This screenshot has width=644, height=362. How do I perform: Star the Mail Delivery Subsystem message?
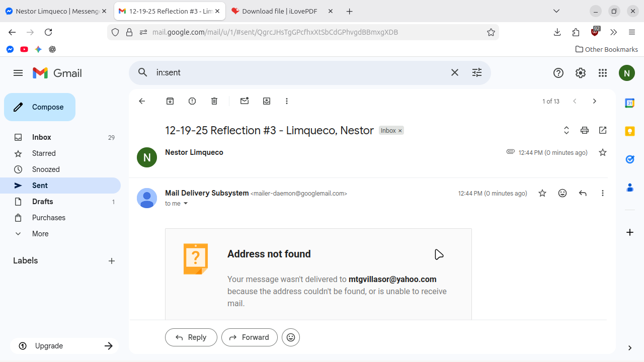(542, 193)
